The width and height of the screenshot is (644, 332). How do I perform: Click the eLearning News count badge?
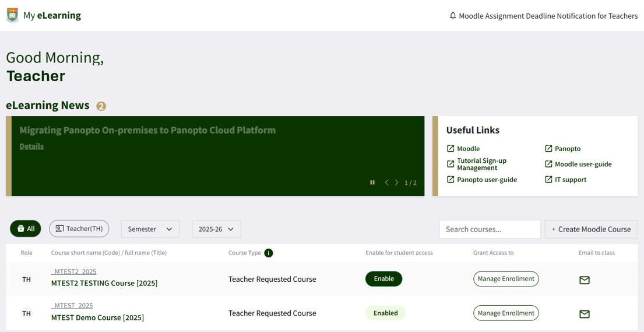pyautogui.click(x=101, y=106)
